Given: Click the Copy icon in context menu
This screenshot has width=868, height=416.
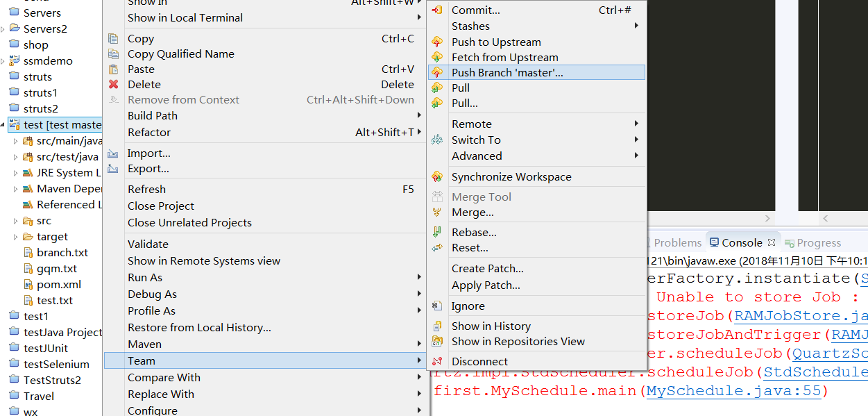Looking at the screenshot, I should pyautogui.click(x=114, y=39).
